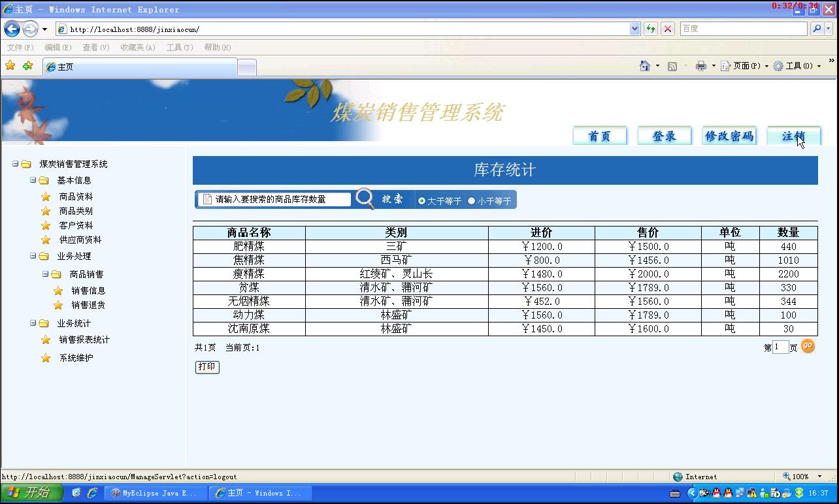
Task: Click the IE quick launch icon in taskbar
Action: [x=92, y=493]
